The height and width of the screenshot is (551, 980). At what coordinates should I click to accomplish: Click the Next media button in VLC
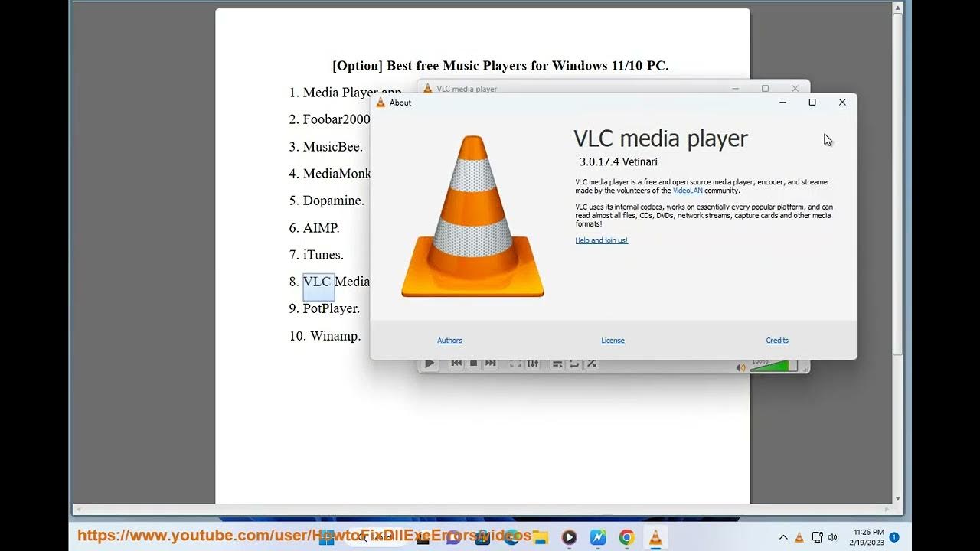[491, 364]
